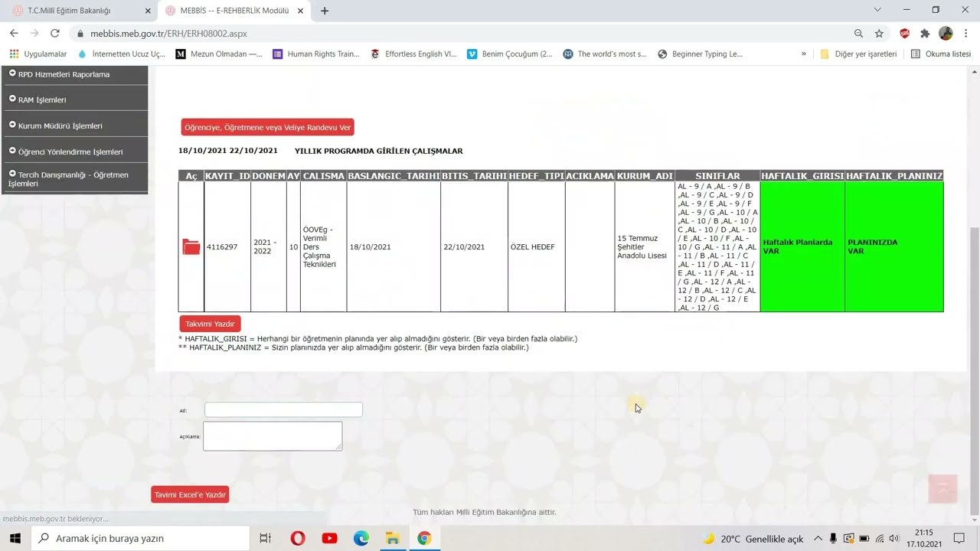Click Öğrenciye, Öğretmene veya Veliye Randevu Ver

pos(267,127)
